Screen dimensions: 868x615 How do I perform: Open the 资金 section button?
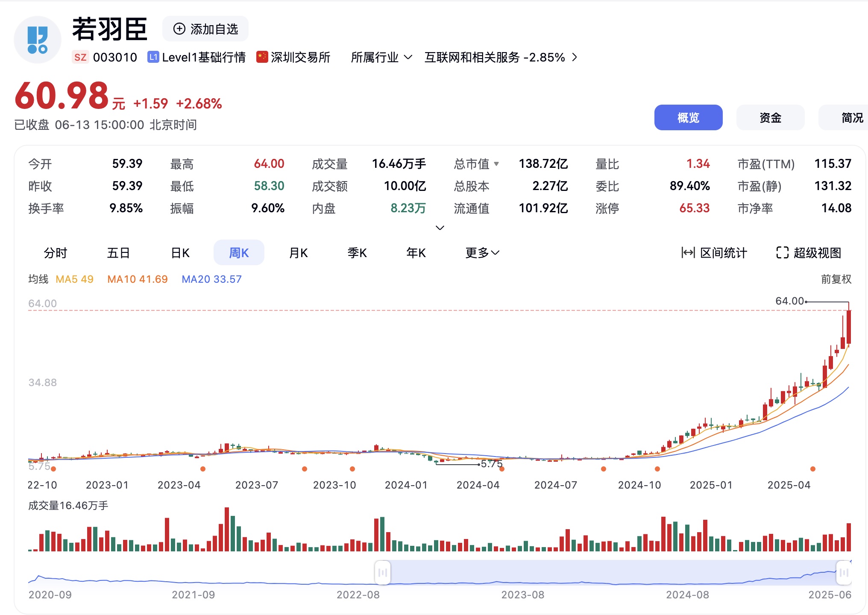pyautogui.click(x=770, y=117)
